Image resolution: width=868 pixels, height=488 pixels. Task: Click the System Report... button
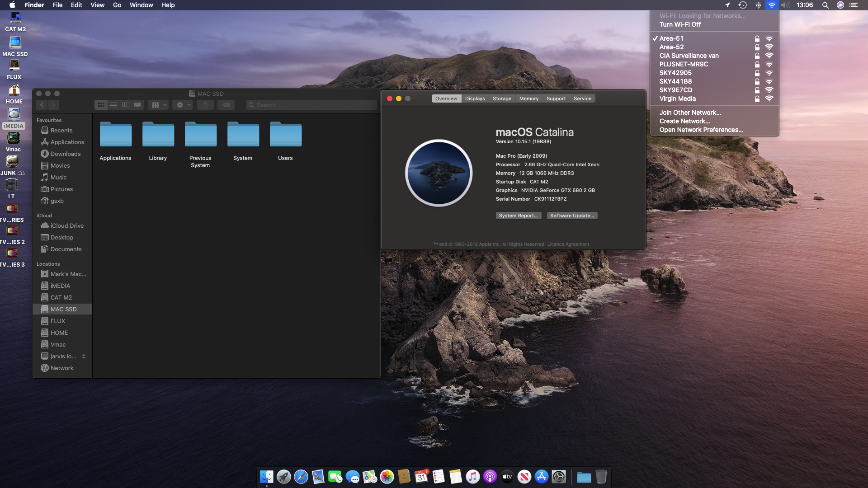tap(518, 216)
